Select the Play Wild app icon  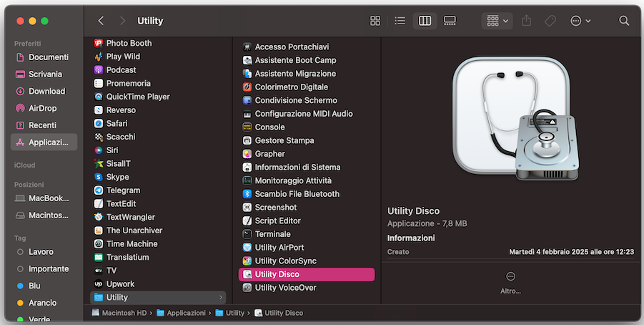[99, 57]
